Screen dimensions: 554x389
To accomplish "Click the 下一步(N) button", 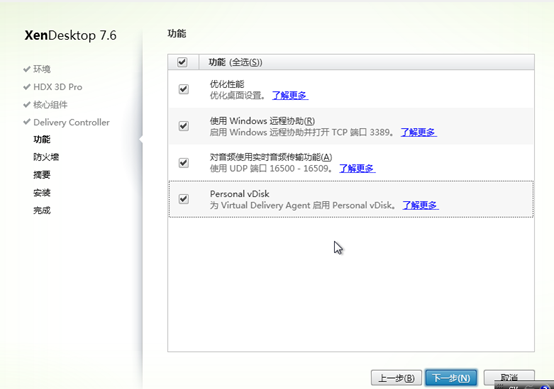I will pos(451,378).
